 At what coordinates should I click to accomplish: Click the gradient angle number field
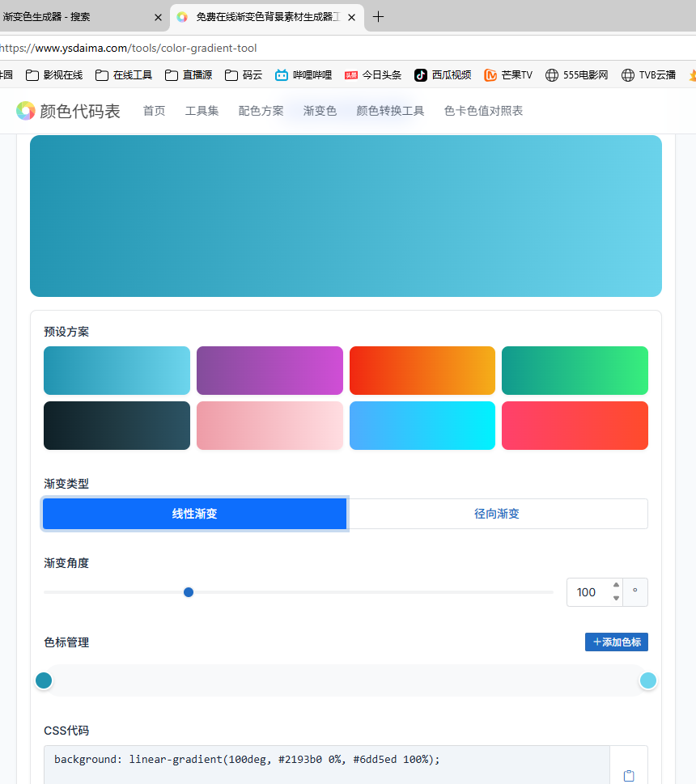tap(588, 592)
